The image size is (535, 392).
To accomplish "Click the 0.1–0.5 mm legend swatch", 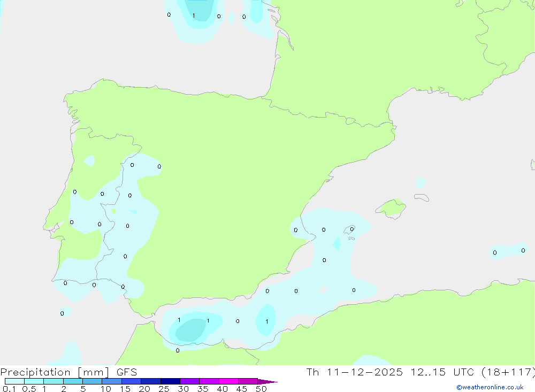I will coord(14,381).
